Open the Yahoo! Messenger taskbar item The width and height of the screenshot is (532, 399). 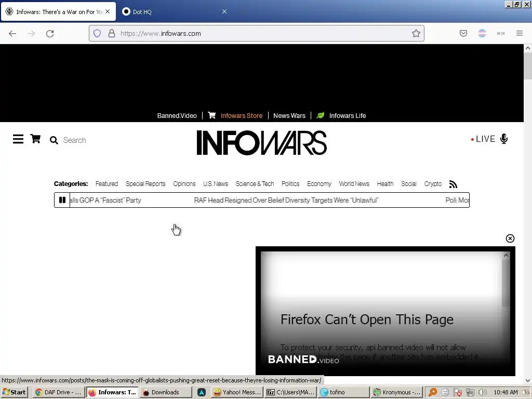point(237,392)
